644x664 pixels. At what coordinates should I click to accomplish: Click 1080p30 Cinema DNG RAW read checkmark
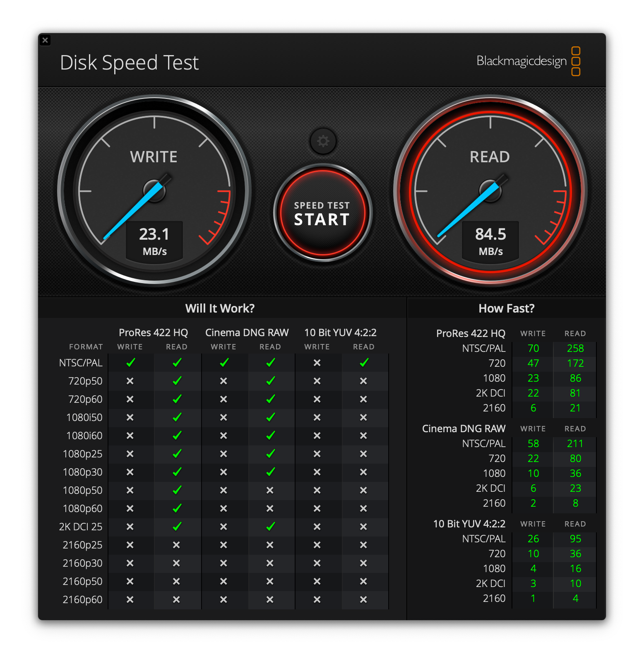point(271,472)
